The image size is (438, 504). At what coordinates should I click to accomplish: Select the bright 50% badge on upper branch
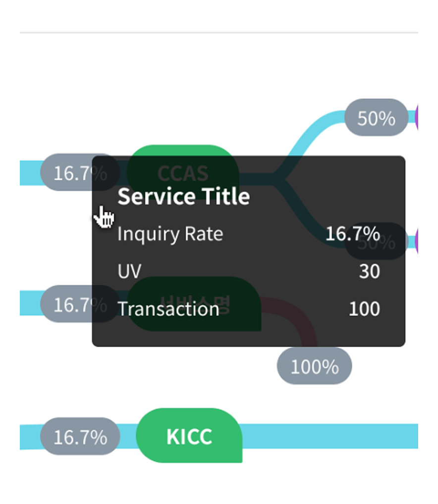[376, 117]
